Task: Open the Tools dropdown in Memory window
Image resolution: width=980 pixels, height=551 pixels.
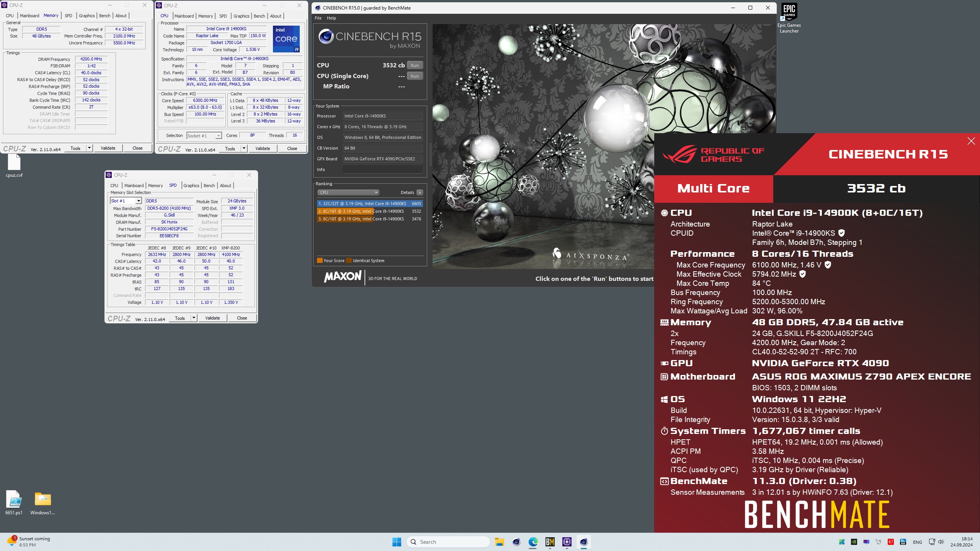Action: click(89, 148)
